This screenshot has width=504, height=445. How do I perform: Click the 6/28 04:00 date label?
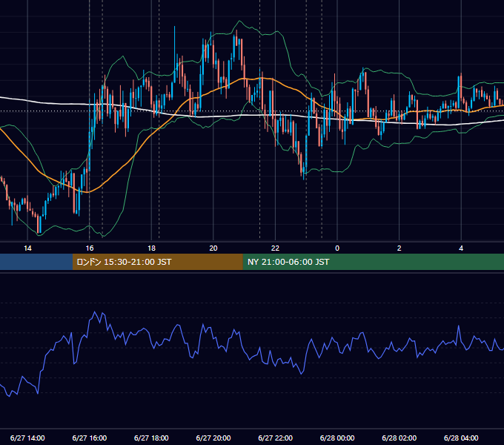[461, 438]
